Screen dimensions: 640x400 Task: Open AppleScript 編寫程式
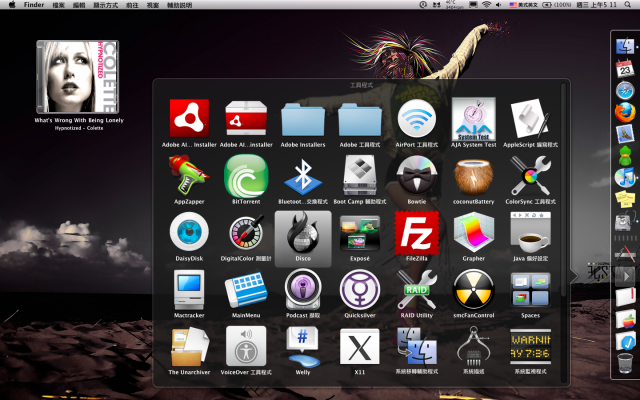530,118
